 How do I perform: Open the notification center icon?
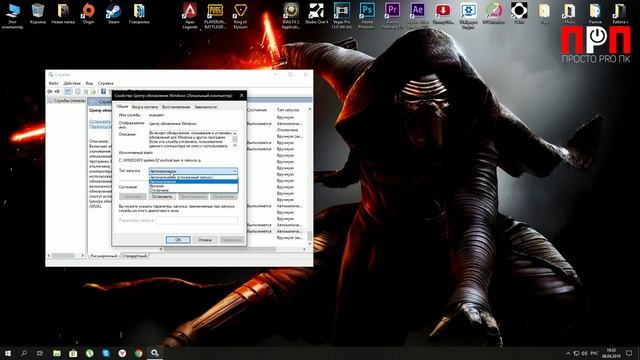[629, 353]
